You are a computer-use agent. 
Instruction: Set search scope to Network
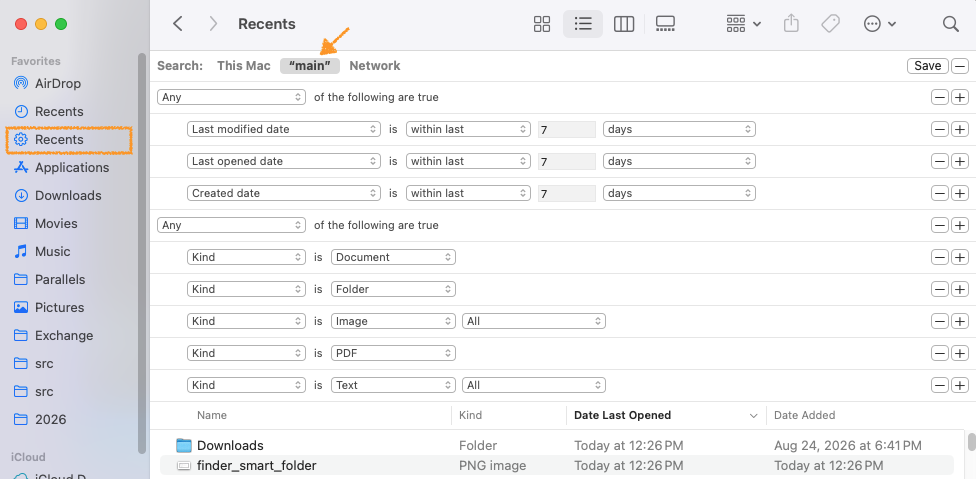pyautogui.click(x=375, y=65)
